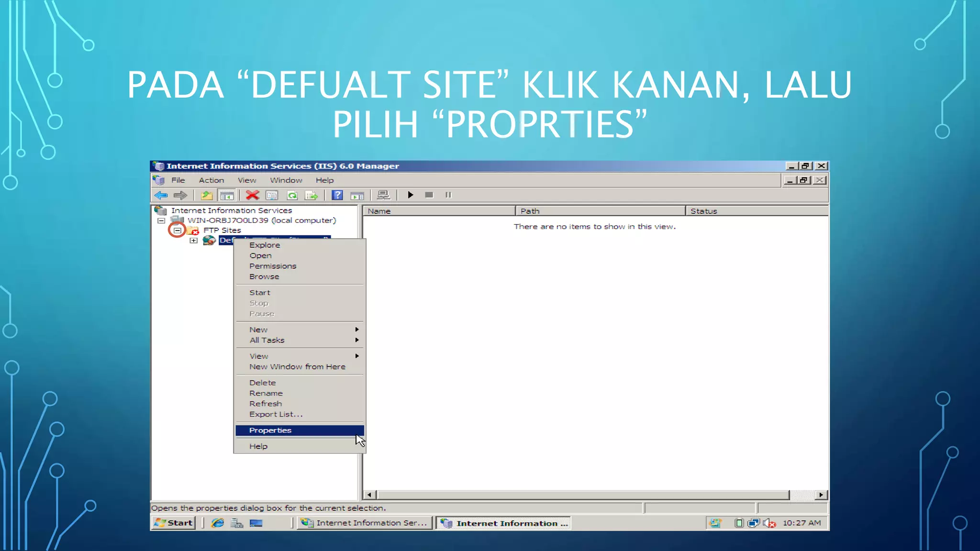Click the green Refresh toolbar icon

(x=292, y=195)
